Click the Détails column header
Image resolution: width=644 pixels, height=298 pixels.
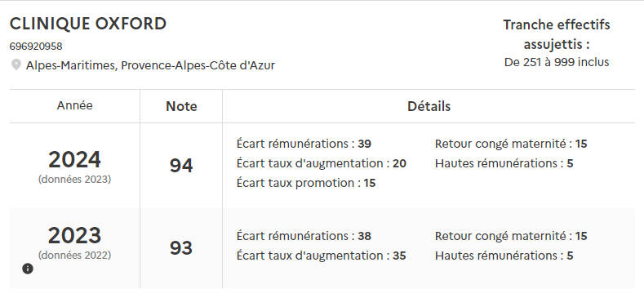pos(429,106)
